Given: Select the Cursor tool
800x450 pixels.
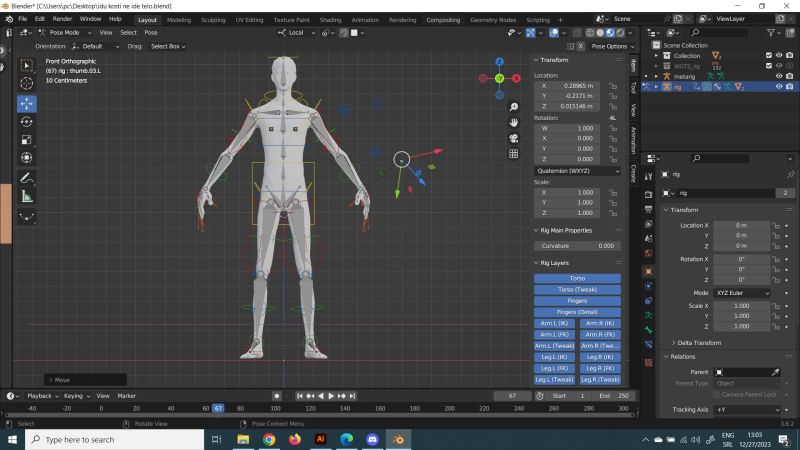Looking at the screenshot, I should click(27, 83).
